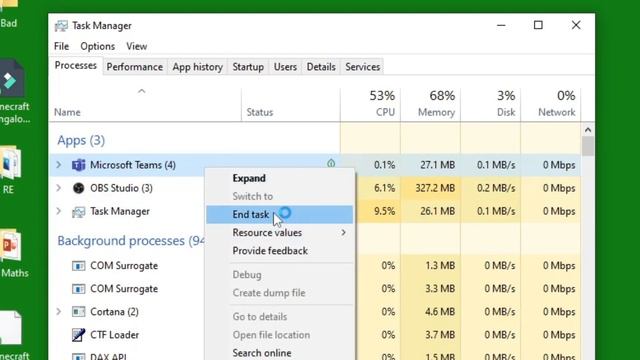
Task: Click the green leaf suspended status icon
Action: point(331,163)
